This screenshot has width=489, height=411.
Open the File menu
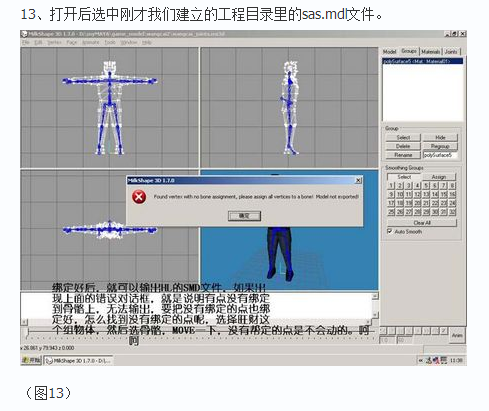click(26, 42)
